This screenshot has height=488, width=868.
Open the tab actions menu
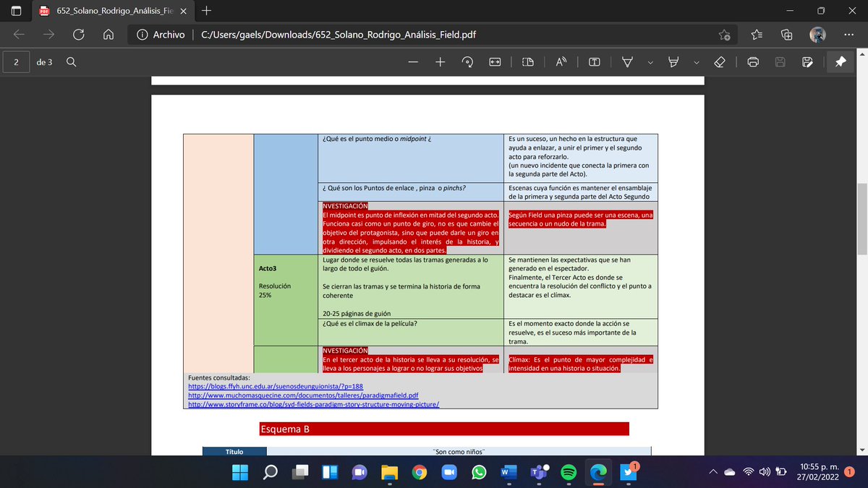click(17, 11)
